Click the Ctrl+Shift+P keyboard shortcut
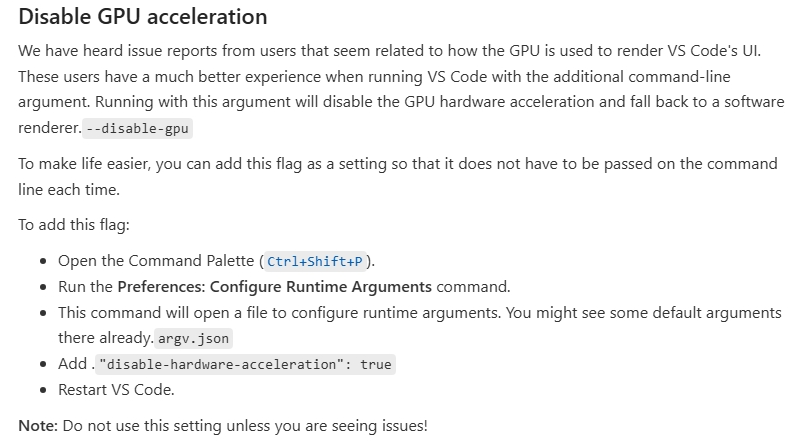Image resolution: width=802 pixels, height=447 pixels. [314, 262]
